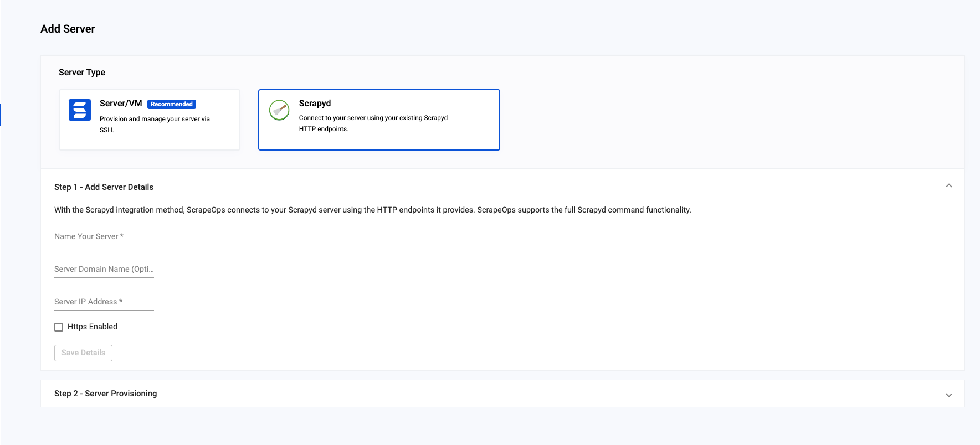
Task: Select the Scrapyd server type card
Action: tap(379, 120)
